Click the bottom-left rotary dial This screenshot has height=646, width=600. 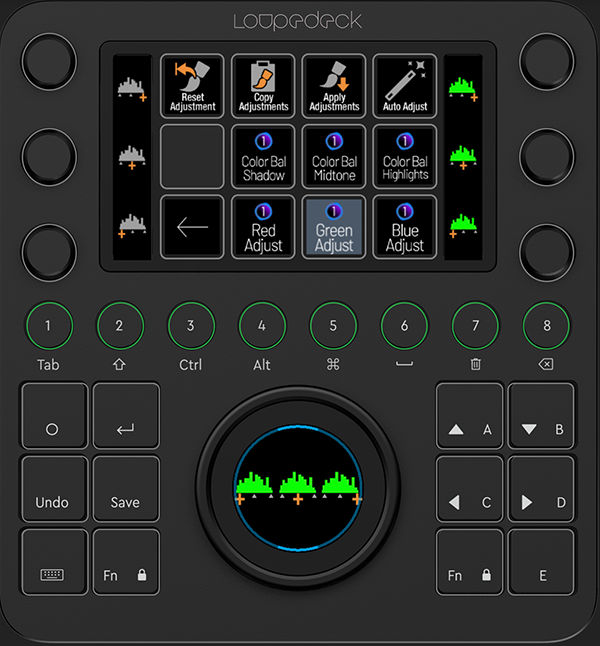(49, 252)
